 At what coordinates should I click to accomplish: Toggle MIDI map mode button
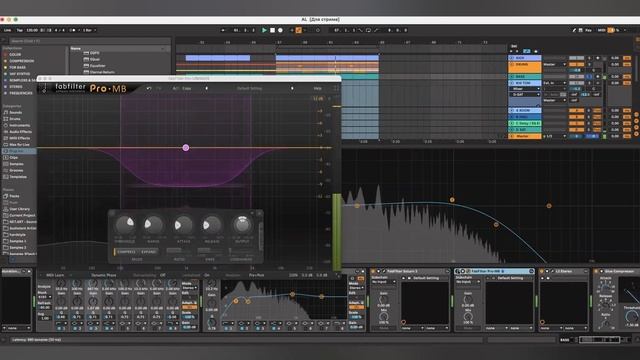point(601,30)
